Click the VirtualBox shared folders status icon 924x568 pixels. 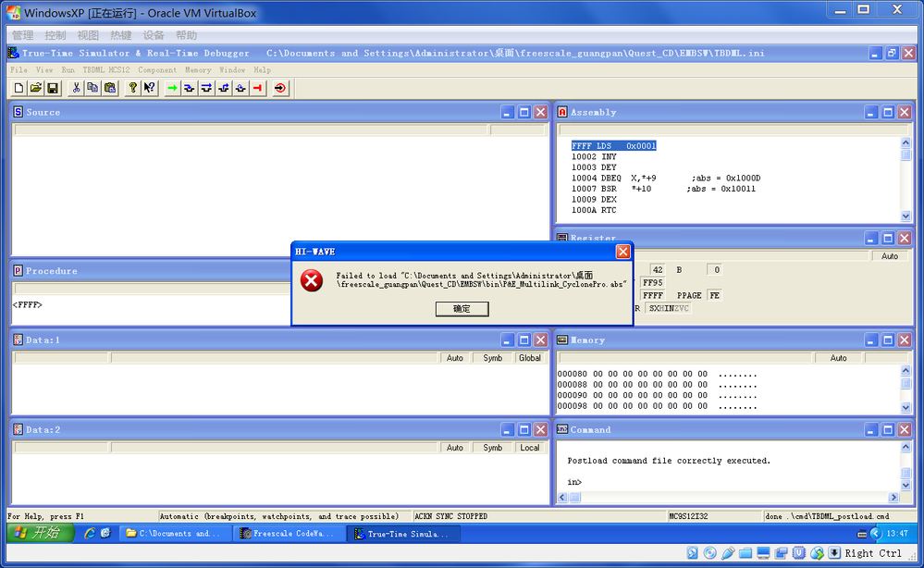(x=745, y=552)
